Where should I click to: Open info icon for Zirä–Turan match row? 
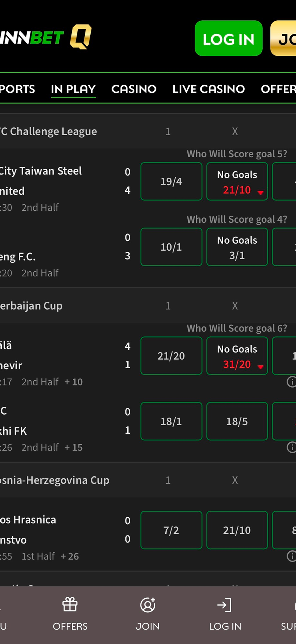(291, 447)
